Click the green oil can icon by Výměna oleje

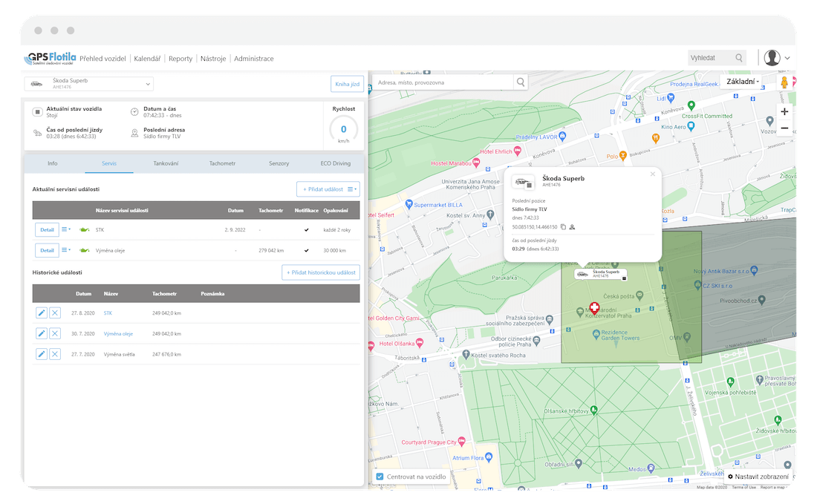(x=85, y=250)
